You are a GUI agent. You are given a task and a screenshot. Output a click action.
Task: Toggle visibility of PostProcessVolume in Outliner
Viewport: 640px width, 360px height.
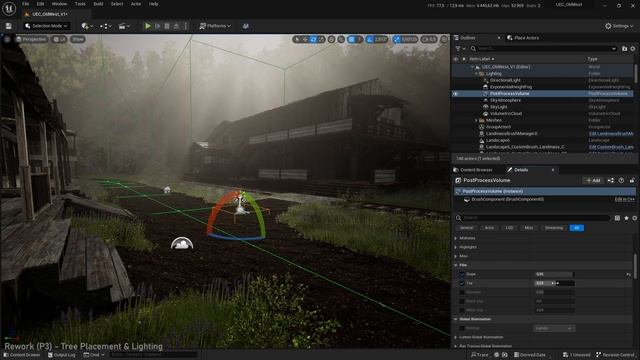point(456,93)
